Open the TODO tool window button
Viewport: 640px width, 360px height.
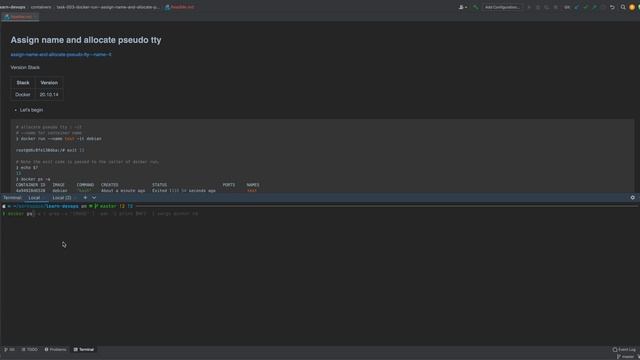(29, 350)
